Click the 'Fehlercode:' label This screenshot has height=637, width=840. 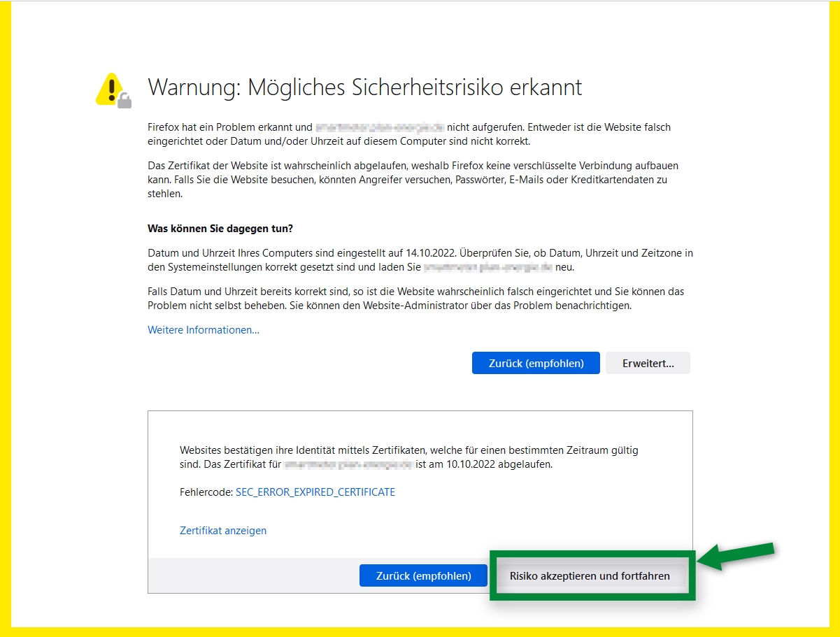tap(206, 492)
